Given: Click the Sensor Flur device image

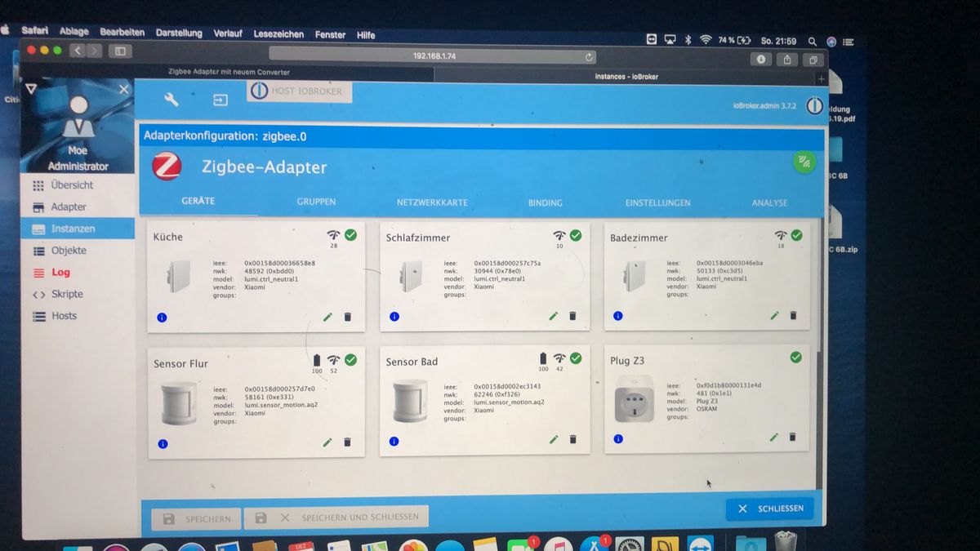Looking at the screenshot, I should pos(179,403).
